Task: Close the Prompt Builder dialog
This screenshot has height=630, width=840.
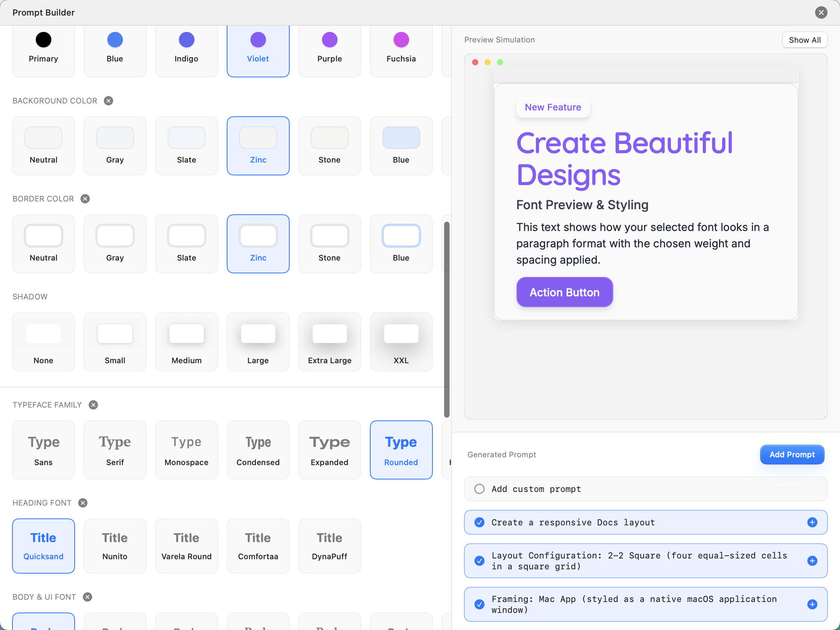Action: tap(821, 12)
